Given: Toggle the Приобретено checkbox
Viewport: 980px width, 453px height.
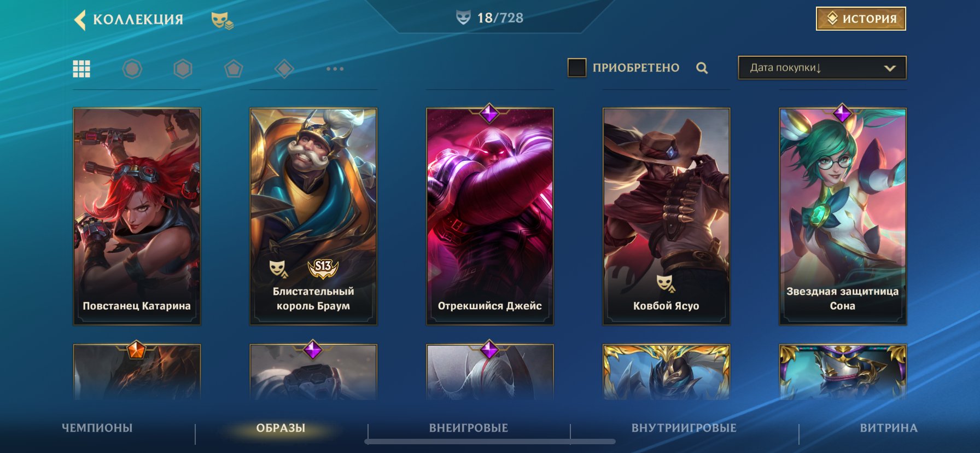Looking at the screenshot, I should [576, 68].
